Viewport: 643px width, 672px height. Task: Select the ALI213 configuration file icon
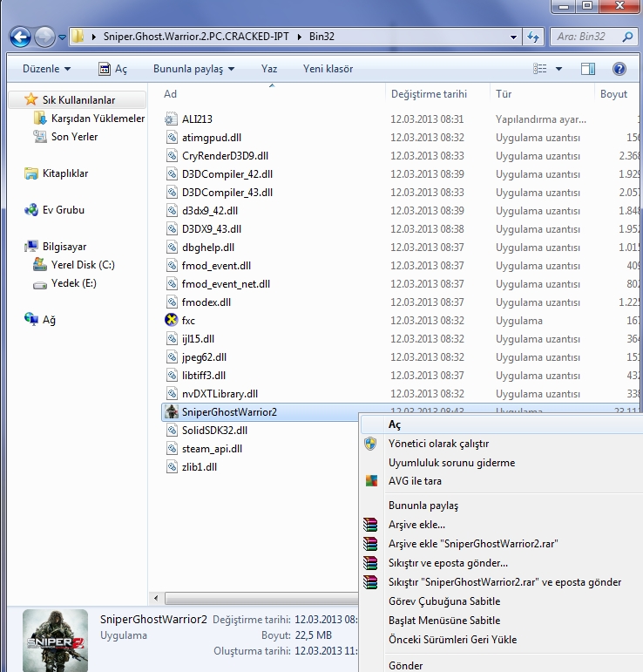(172, 119)
